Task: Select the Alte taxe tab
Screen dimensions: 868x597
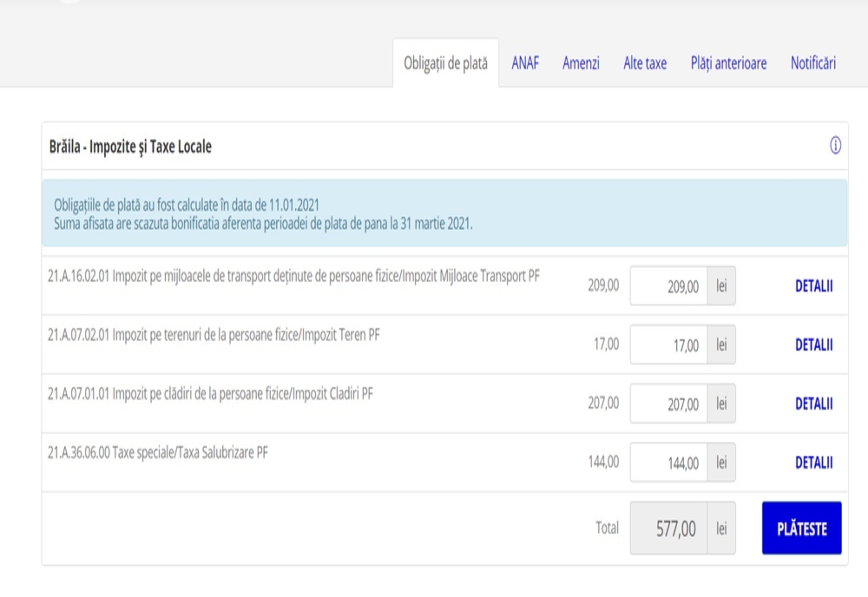Action: pos(645,63)
